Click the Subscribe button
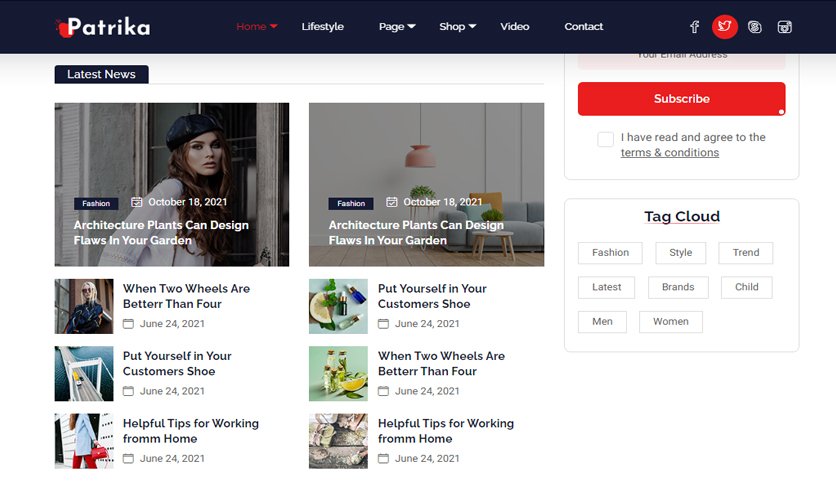Screen dimensions: 836x484 point(681,99)
